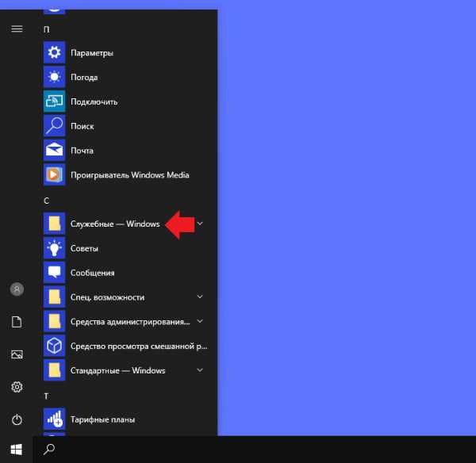The image size is (476, 463).
Task: Open the Поиск magnifier app icon
Action: coord(54,125)
